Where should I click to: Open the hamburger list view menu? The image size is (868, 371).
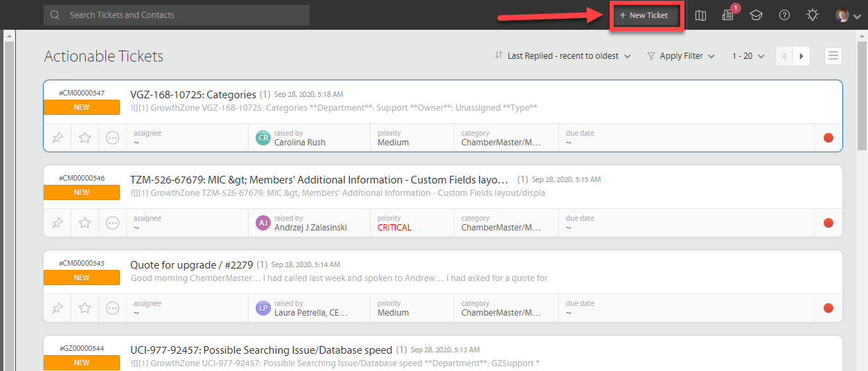click(x=833, y=56)
